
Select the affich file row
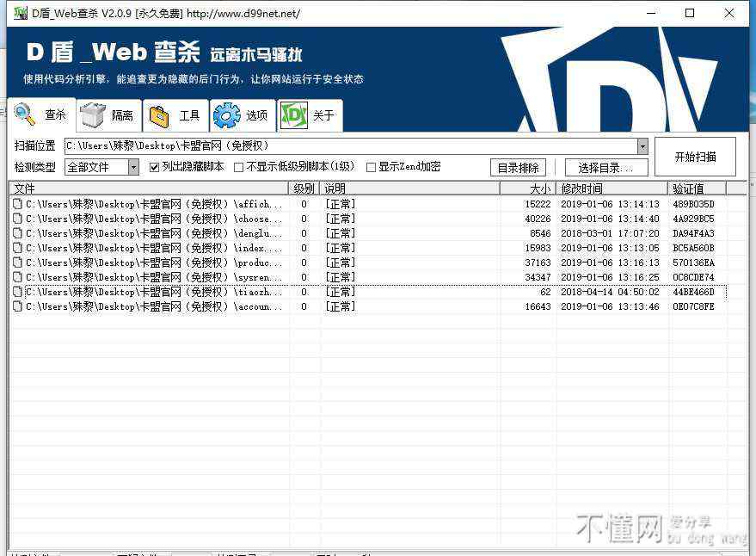tap(368, 204)
